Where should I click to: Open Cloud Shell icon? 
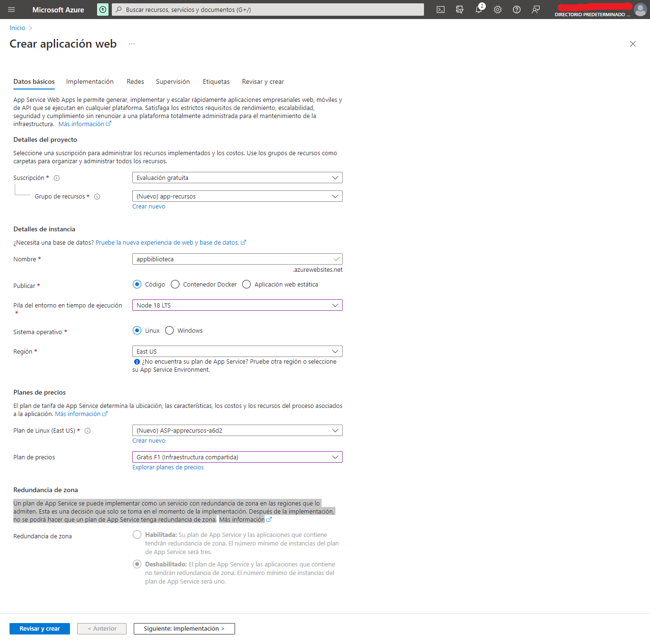pos(441,10)
